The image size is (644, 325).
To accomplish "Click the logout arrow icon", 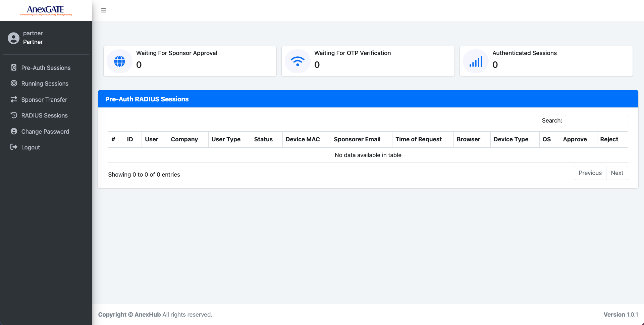I will click(x=14, y=147).
